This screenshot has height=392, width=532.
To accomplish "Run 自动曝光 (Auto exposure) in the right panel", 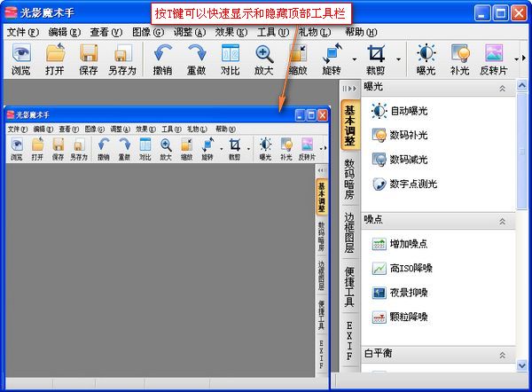I will [408, 112].
